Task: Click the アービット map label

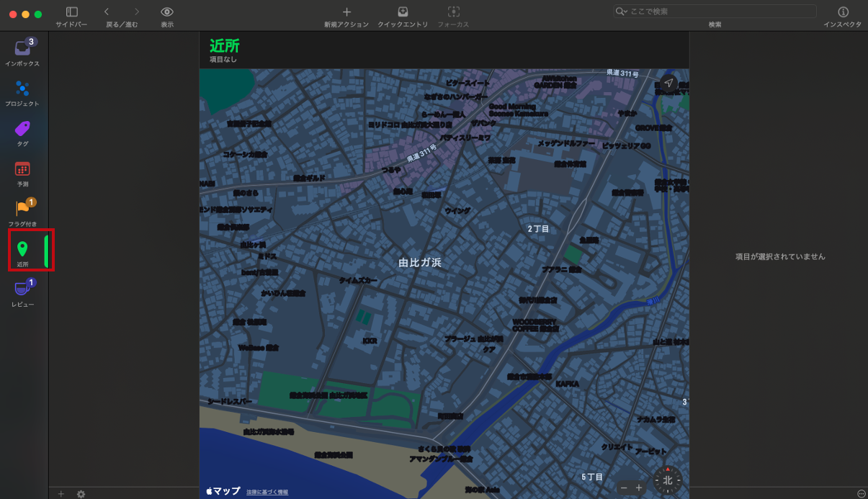Action: [x=651, y=451]
